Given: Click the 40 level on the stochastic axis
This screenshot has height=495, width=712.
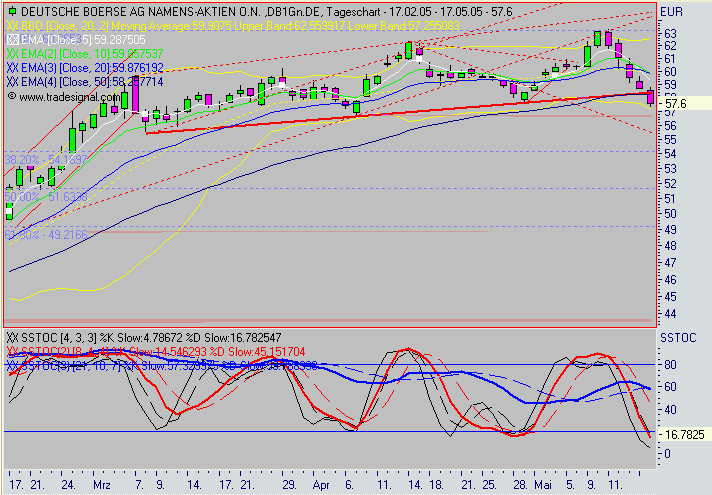Looking at the screenshot, I should pyautogui.click(x=670, y=410).
